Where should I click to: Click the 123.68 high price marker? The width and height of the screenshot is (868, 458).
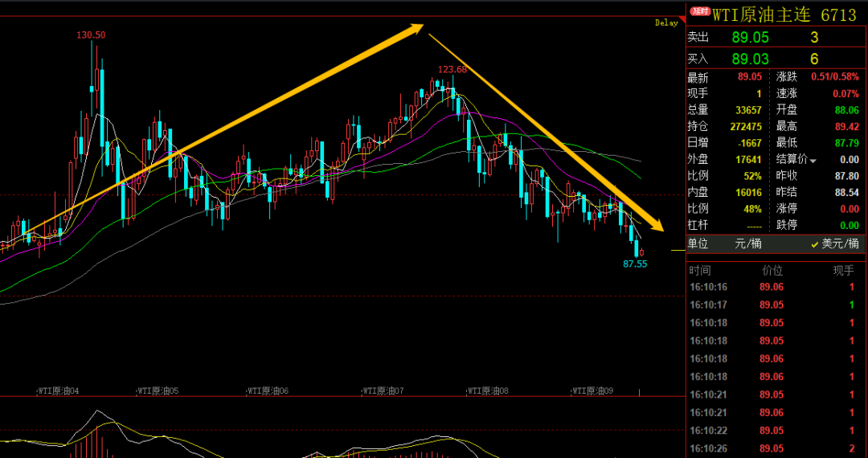point(452,69)
